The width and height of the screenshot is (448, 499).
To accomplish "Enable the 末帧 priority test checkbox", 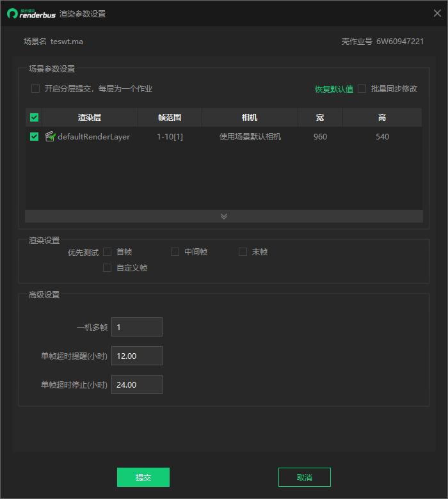I will (243, 251).
